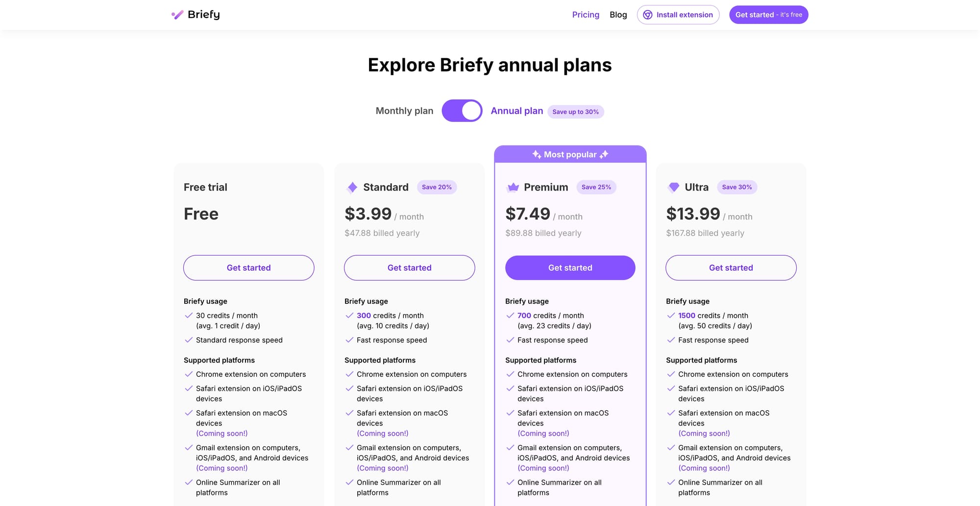980x506 pixels.
Task: Click Get started under Ultra plan
Action: (731, 267)
